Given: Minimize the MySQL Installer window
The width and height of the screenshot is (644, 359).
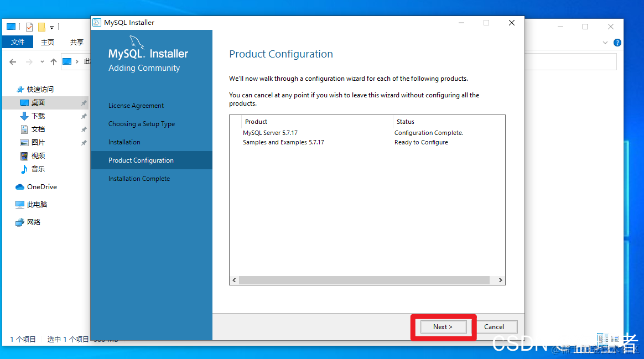Looking at the screenshot, I should click(x=461, y=23).
